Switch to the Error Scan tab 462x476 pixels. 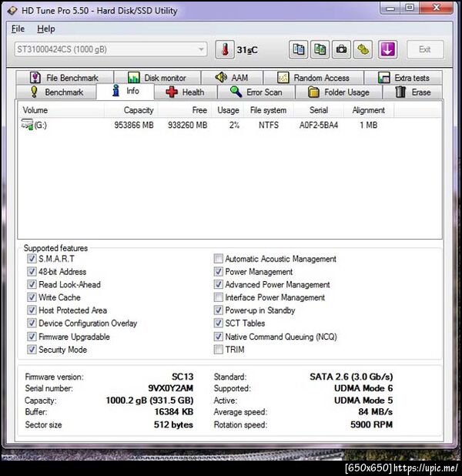click(256, 92)
